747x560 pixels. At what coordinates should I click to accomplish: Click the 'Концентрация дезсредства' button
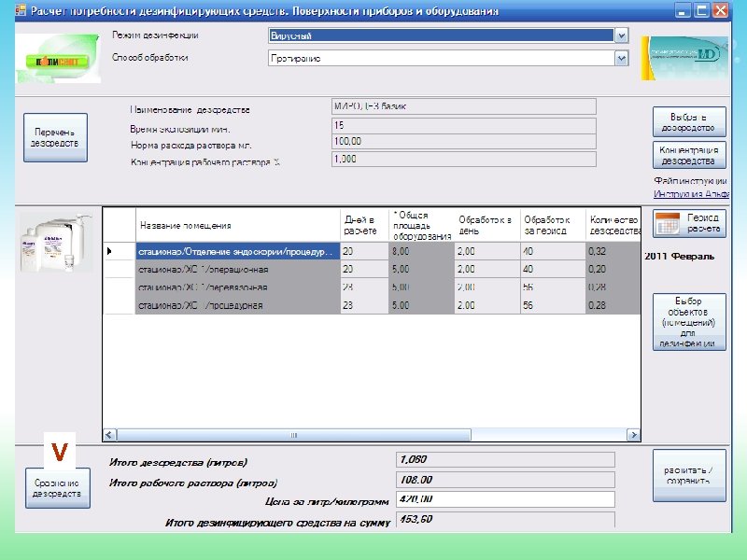(x=689, y=155)
